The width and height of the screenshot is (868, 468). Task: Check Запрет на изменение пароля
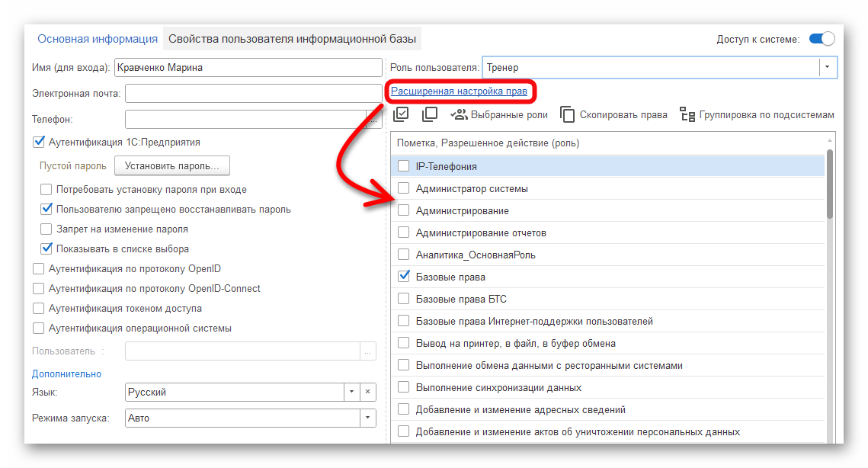point(46,229)
